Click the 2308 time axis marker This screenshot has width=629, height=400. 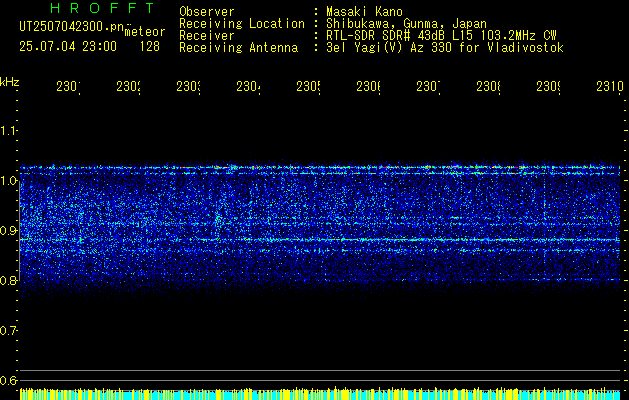[489, 87]
